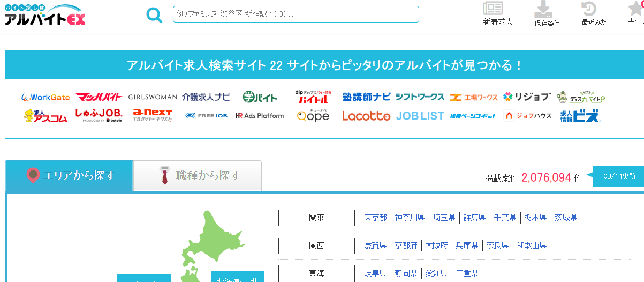This screenshot has width=644, height=282.
Task: Select 東京都 prefecture link
Action: click(375, 218)
